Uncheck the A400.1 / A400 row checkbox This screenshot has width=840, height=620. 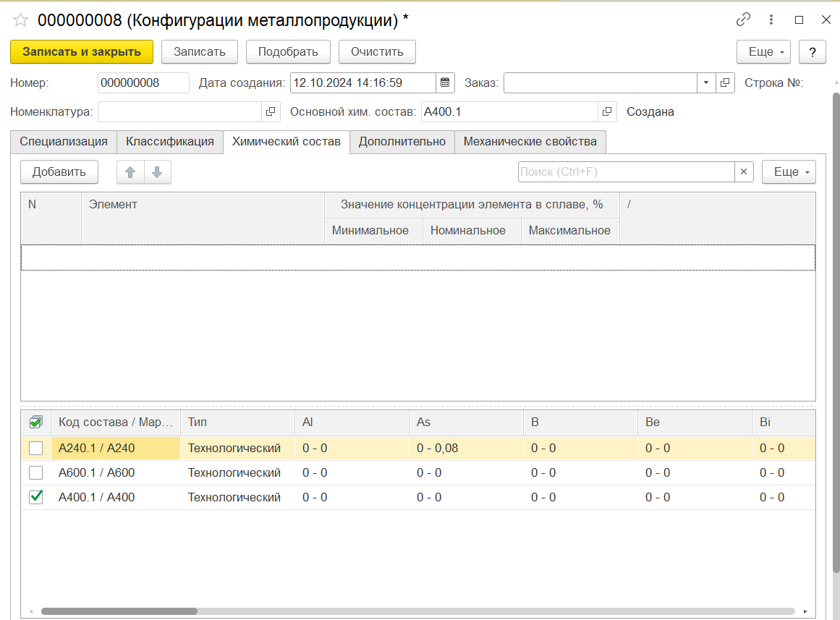(36, 497)
